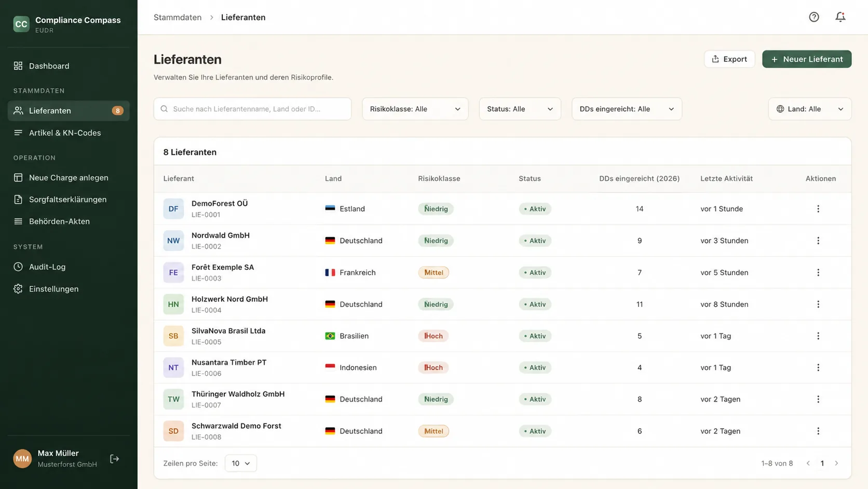Click Indonesien country cell
Screen dimensions: 868x489
coord(351,367)
